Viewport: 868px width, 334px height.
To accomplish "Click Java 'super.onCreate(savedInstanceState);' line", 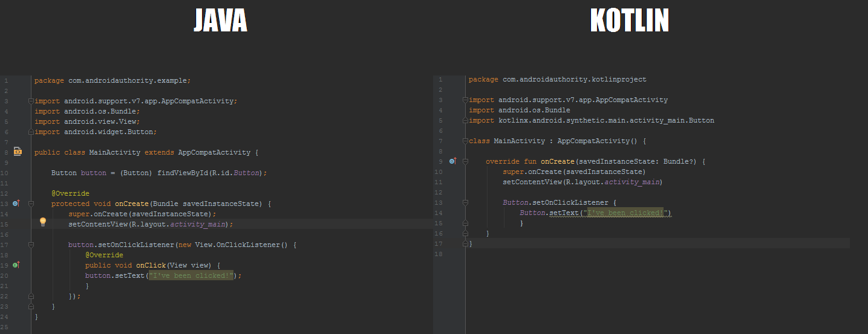I will 142,214.
